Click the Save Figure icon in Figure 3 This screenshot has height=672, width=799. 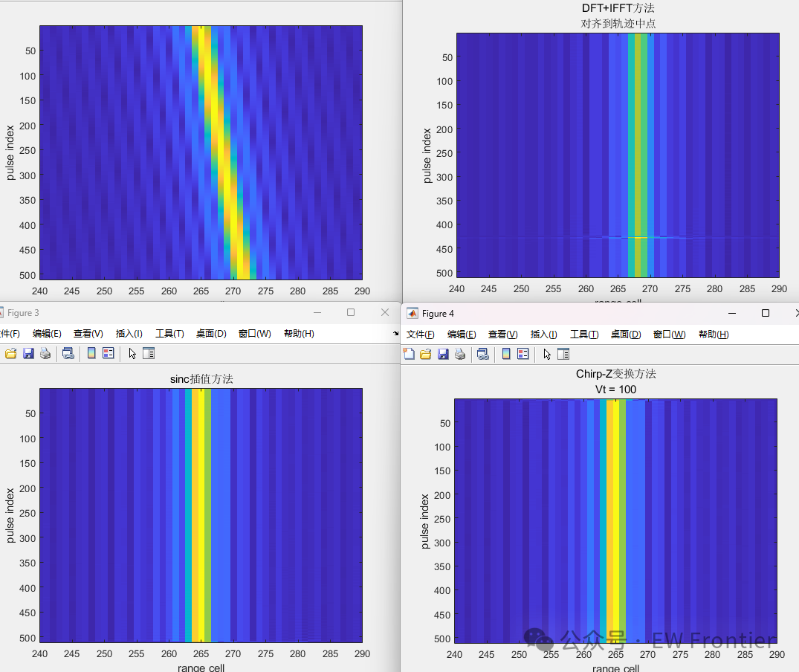point(28,354)
